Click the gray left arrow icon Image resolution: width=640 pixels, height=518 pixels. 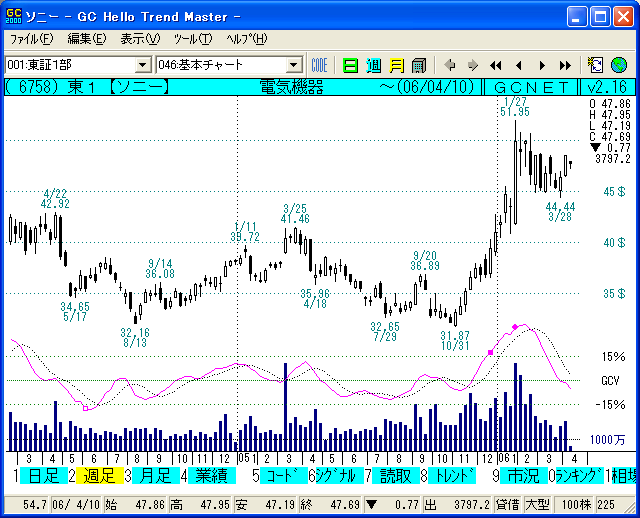(449, 65)
